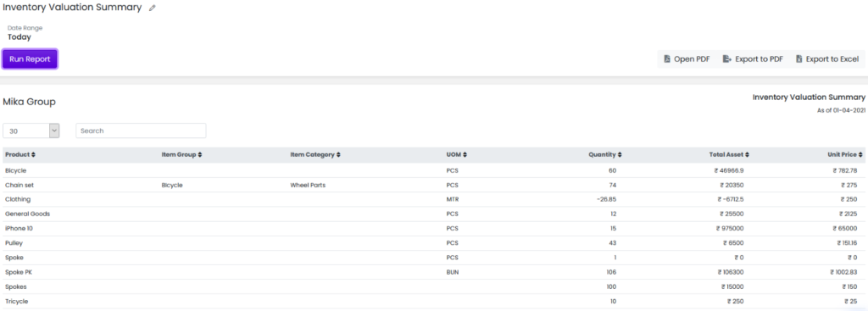This screenshot has width=868, height=311.
Task: Run the report with the purple button
Action: (x=30, y=59)
